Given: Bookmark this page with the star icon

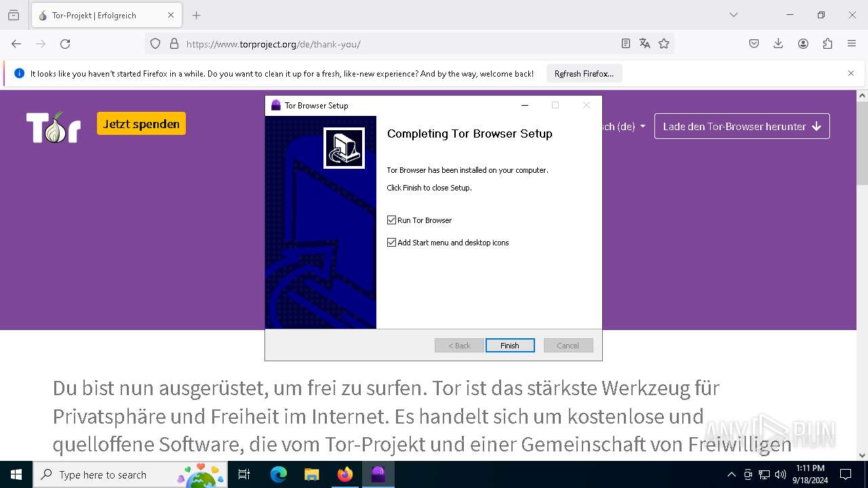Looking at the screenshot, I should (664, 43).
